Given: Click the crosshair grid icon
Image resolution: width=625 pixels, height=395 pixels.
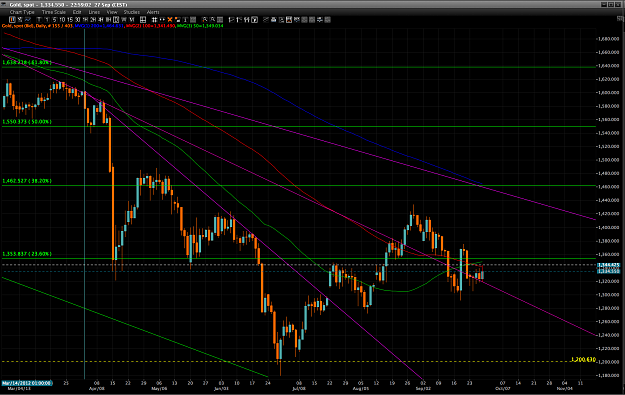Looking at the screenshot, I should tap(154, 20).
